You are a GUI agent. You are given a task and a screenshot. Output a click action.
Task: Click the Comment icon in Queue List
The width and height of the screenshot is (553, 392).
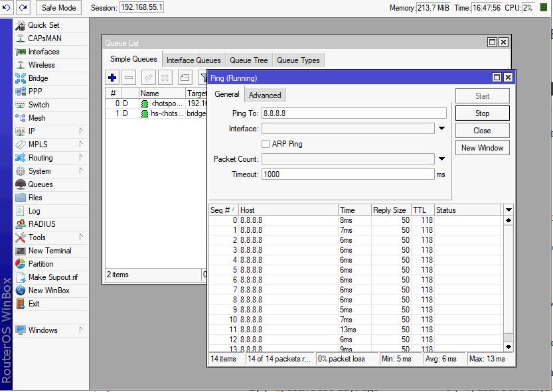pos(185,78)
